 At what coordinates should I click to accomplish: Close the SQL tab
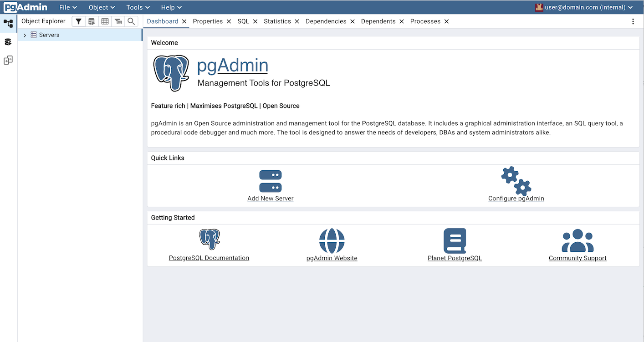click(255, 21)
